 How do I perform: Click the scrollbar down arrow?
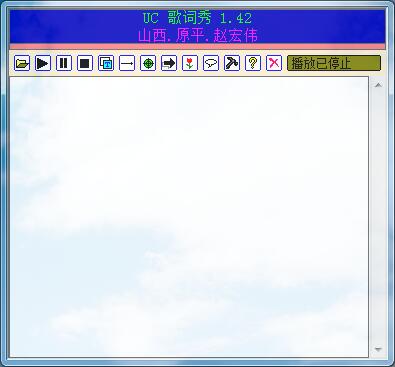(378, 349)
